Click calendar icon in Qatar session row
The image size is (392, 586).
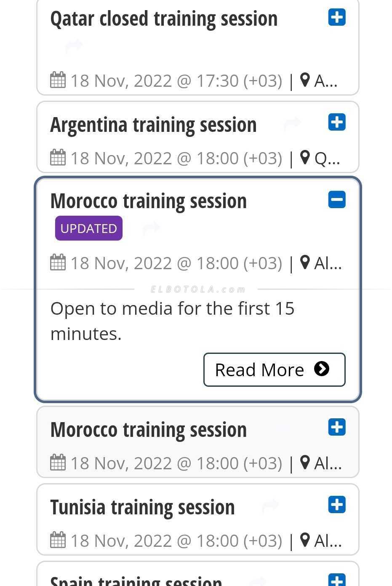(x=58, y=80)
